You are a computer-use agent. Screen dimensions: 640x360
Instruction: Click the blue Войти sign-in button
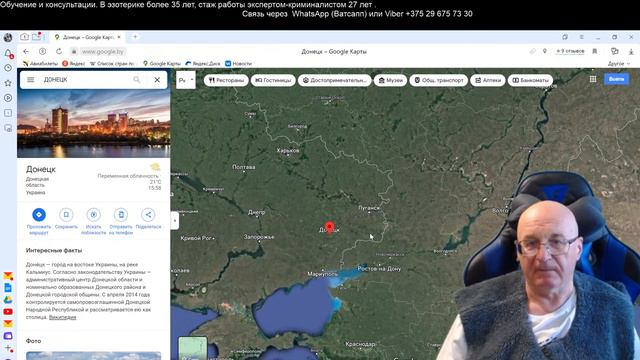pos(616,79)
